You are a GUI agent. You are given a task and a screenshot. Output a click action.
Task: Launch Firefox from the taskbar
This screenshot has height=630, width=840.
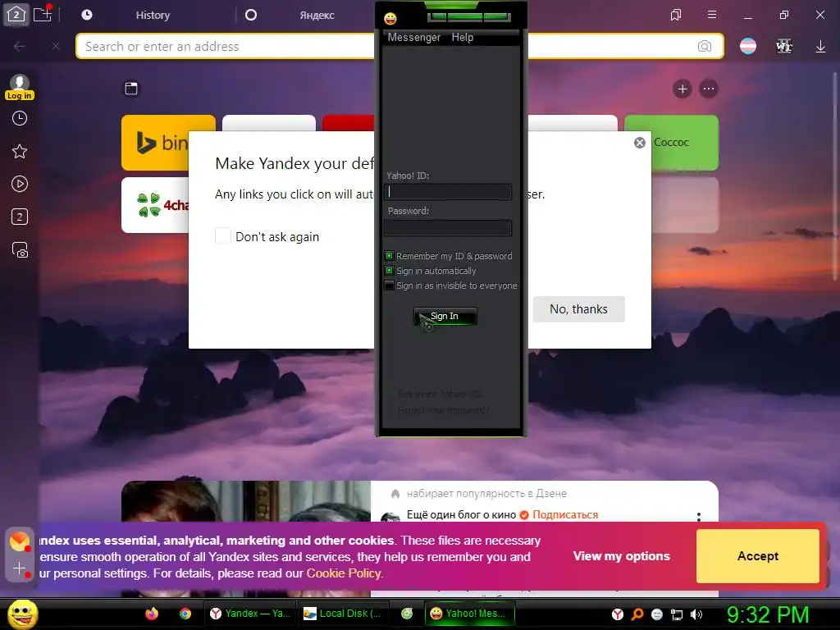[152, 614]
